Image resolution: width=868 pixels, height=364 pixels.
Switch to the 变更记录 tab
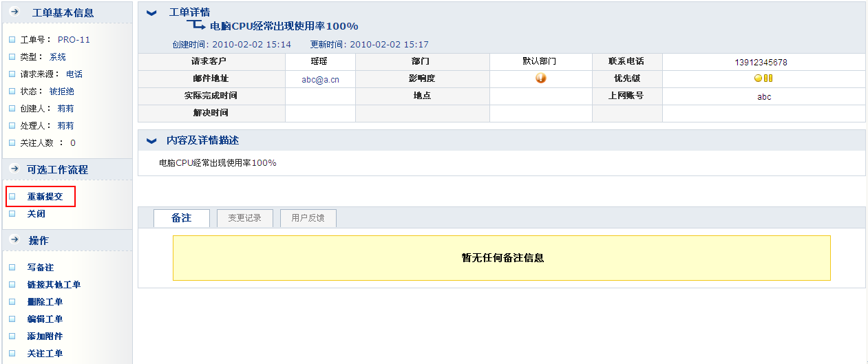pos(244,218)
